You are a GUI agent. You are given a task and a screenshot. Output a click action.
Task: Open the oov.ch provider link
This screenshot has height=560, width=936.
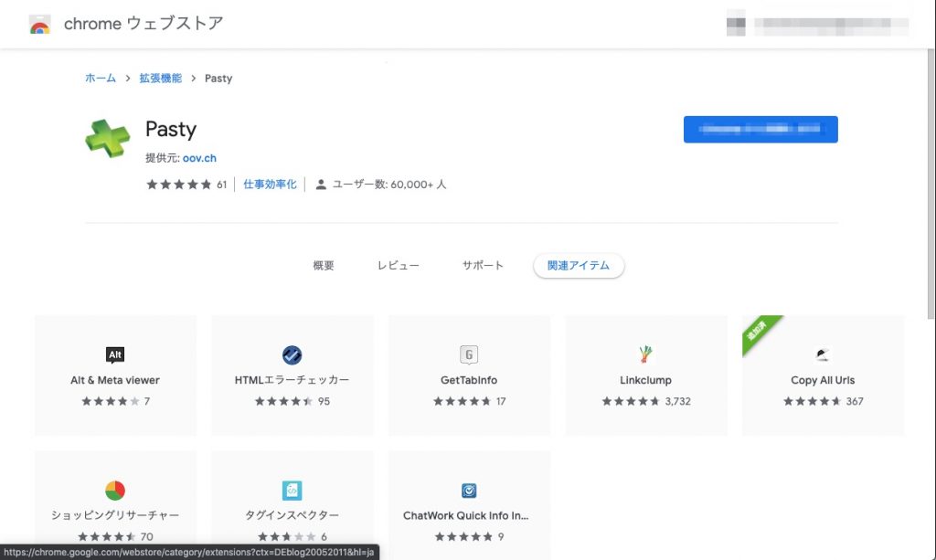(x=199, y=158)
